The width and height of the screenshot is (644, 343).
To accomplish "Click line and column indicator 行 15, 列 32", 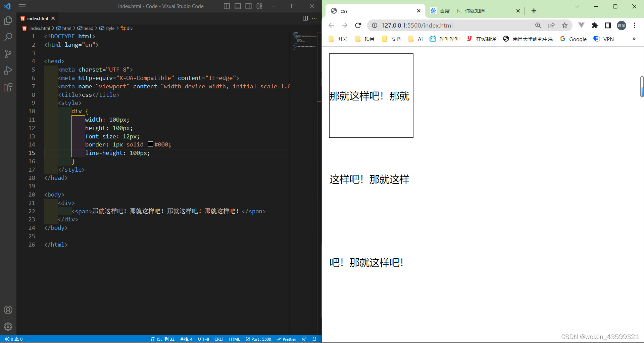I will point(162,339).
